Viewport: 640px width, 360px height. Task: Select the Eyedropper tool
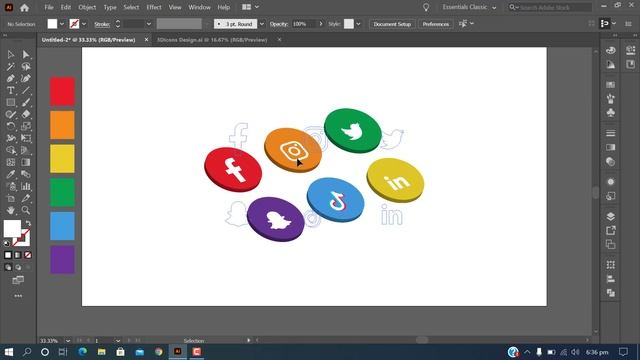pos(11,174)
